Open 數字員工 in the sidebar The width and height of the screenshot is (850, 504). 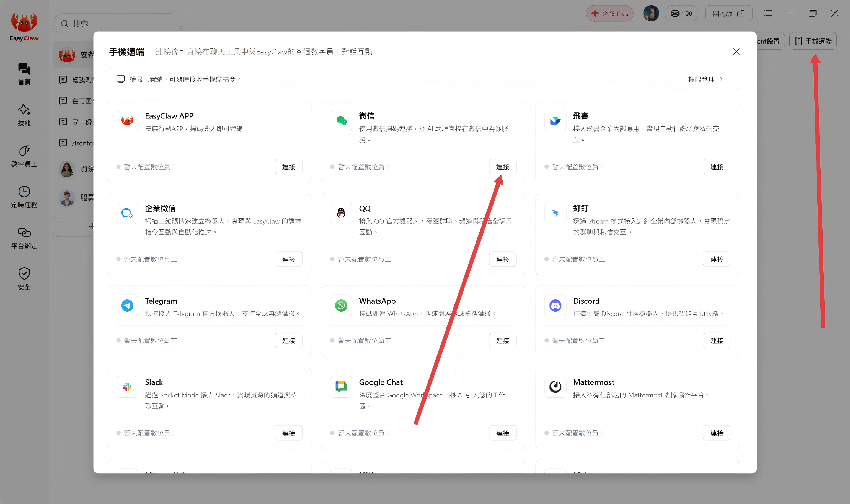(24, 156)
